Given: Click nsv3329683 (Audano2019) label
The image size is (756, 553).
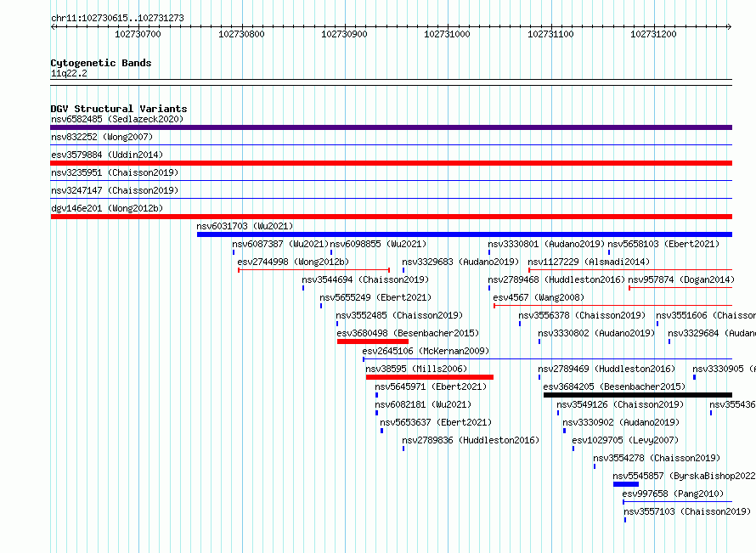Looking at the screenshot, I should pyautogui.click(x=460, y=262).
